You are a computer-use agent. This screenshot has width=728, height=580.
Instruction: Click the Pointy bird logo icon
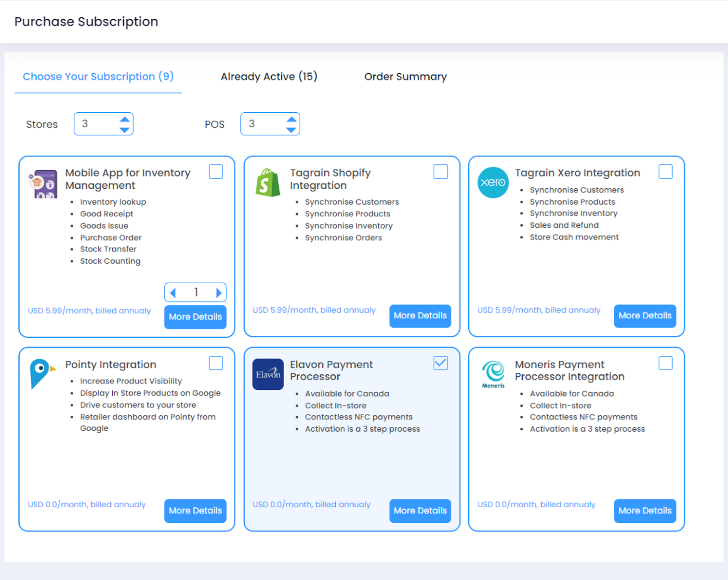[x=41, y=373]
